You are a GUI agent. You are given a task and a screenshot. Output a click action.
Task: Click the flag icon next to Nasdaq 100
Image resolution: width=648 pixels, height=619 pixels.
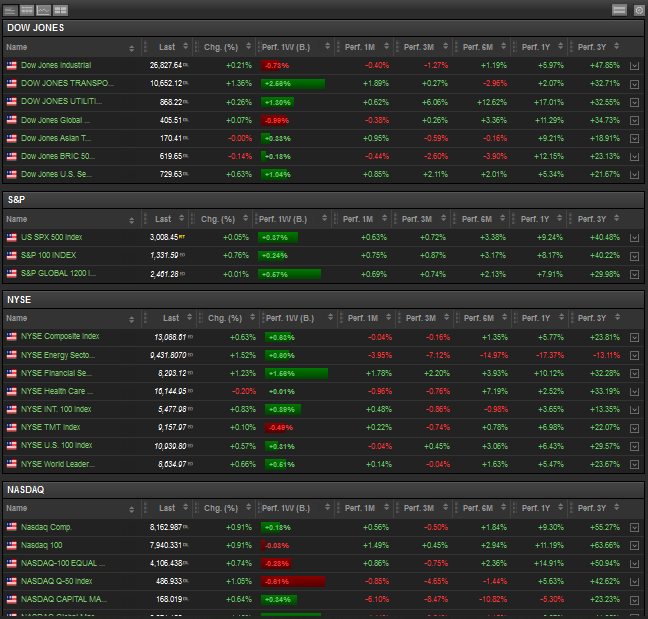pyautogui.click(x=12, y=545)
